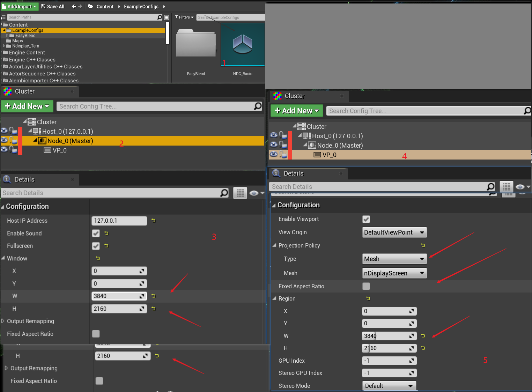This screenshot has width=532, height=392.
Task: Toggle lock icon on right Node_0 row
Action: (x=283, y=145)
